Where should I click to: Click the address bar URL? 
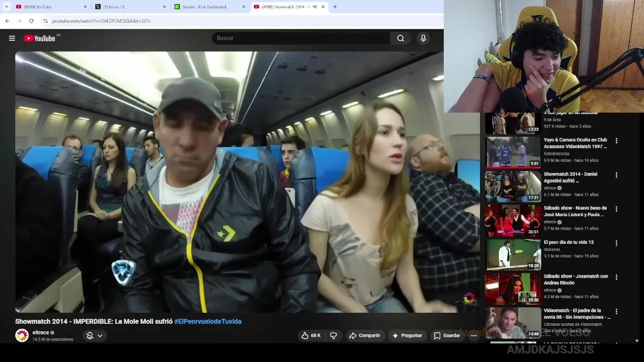pyautogui.click(x=101, y=21)
